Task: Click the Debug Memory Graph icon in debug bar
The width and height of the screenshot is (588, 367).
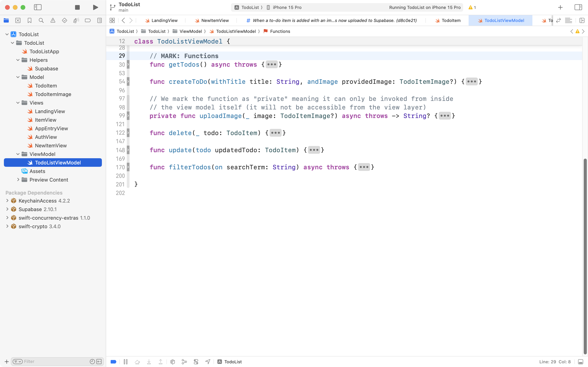Action: [184, 362]
